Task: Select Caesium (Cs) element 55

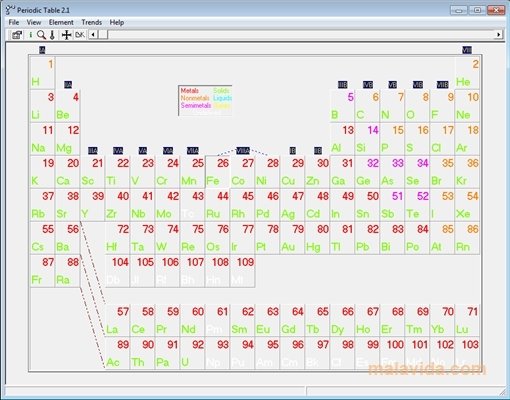Action: tap(42, 238)
